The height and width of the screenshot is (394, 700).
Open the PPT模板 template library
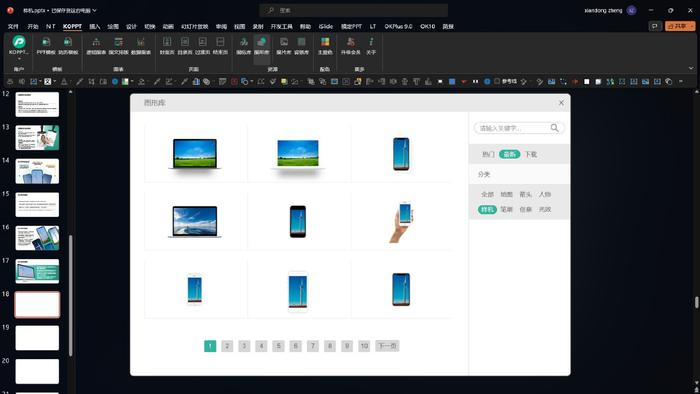[46, 46]
